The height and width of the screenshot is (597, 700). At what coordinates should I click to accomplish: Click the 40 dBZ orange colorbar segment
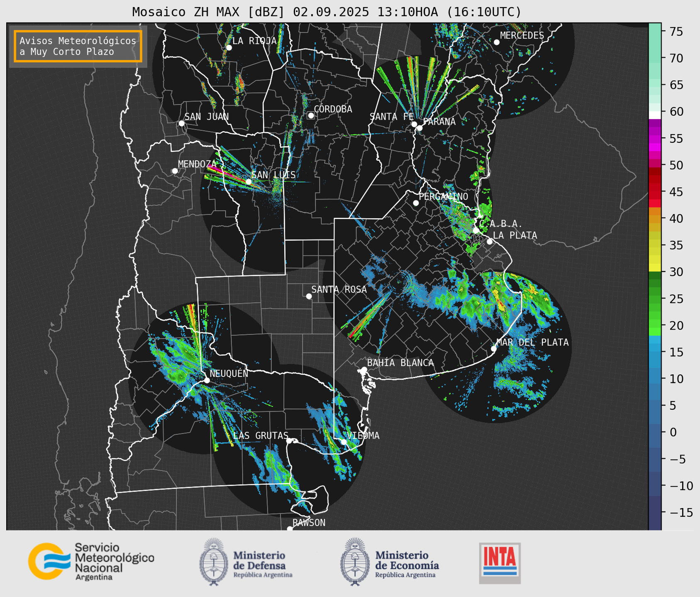(x=655, y=219)
